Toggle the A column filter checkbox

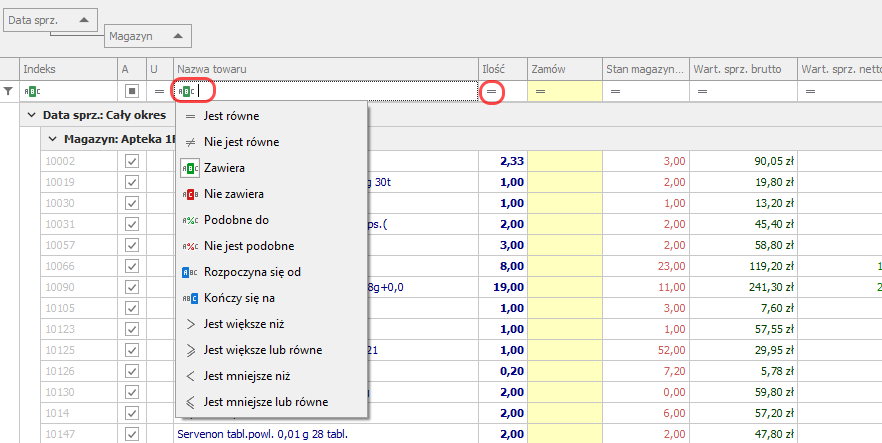tap(131, 91)
